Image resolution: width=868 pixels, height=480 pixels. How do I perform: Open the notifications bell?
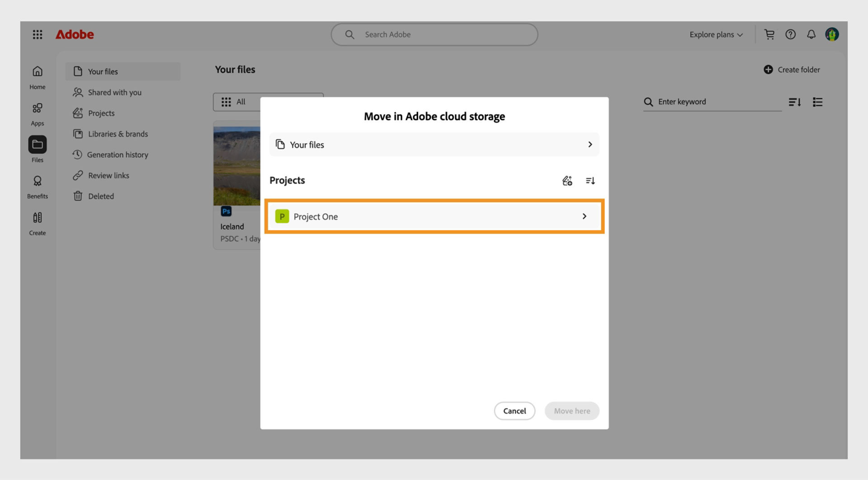tap(811, 34)
